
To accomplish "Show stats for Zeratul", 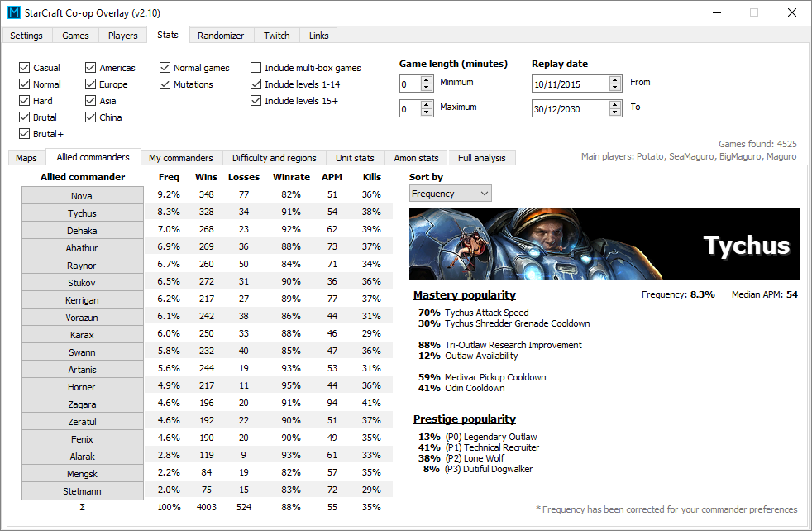I will pyautogui.click(x=83, y=421).
